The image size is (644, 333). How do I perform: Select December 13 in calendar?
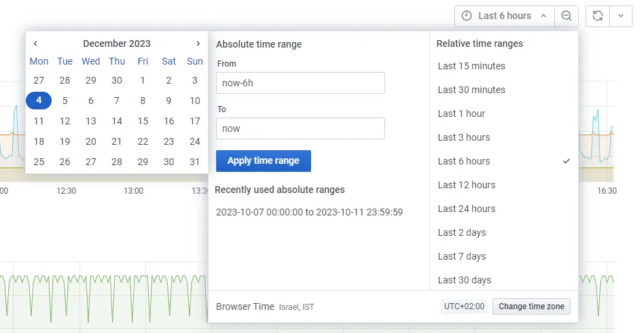91,121
